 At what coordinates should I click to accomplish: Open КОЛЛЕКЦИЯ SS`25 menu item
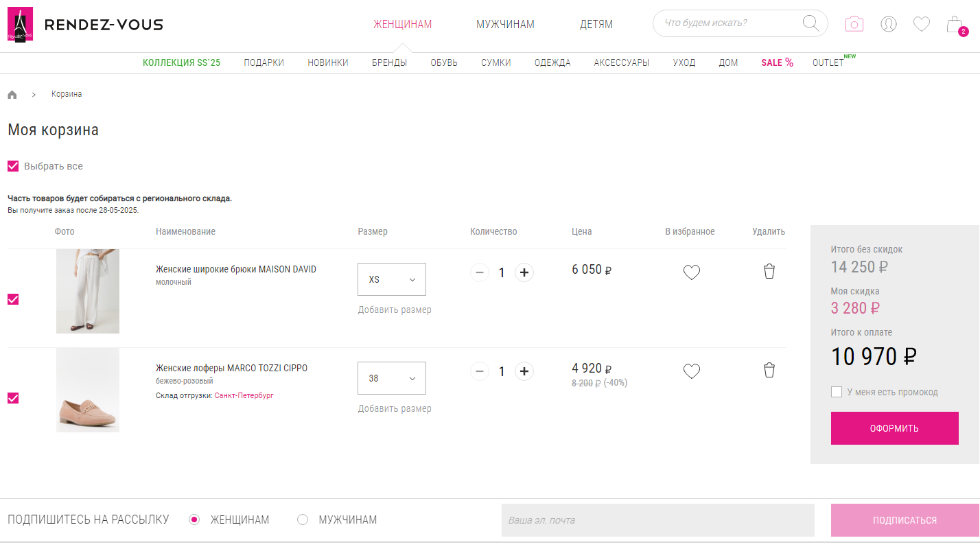(x=181, y=62)
